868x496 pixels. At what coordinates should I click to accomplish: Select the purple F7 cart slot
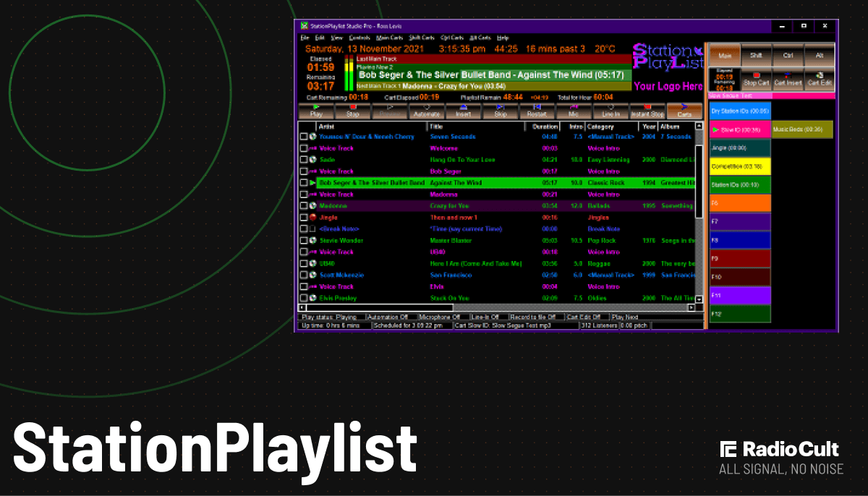[739, 222]
